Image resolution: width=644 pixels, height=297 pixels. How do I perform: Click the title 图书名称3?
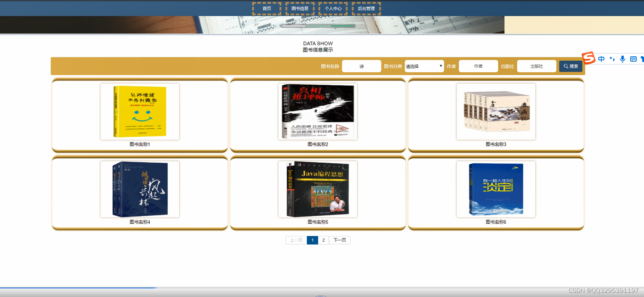(x=496, y=144)
